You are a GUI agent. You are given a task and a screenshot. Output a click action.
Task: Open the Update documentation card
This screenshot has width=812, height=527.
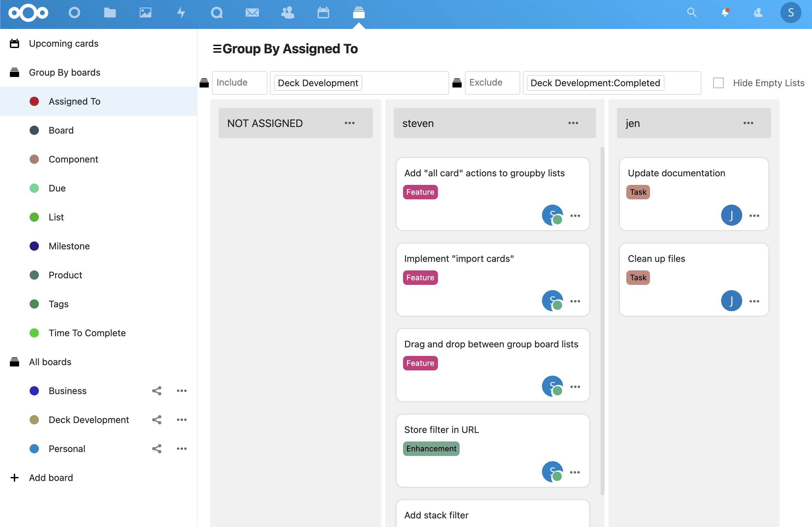(676, 173)
